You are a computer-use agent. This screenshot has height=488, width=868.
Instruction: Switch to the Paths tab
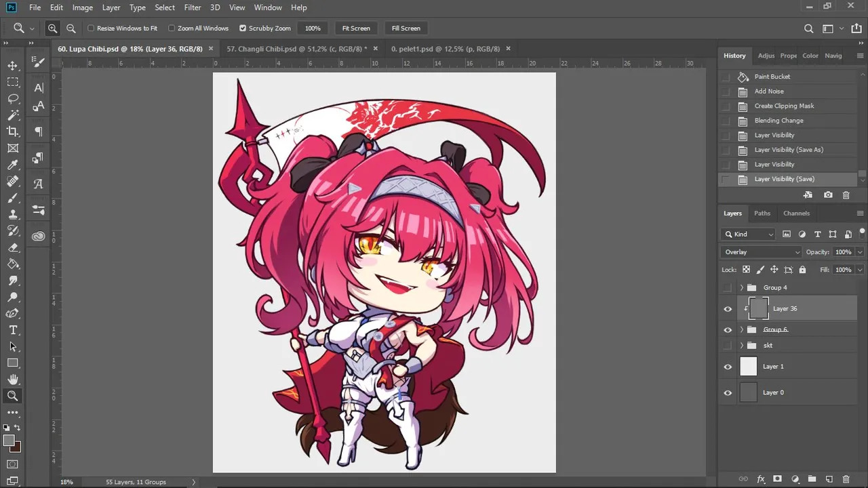pyautogui.click(x=762, y=213)
